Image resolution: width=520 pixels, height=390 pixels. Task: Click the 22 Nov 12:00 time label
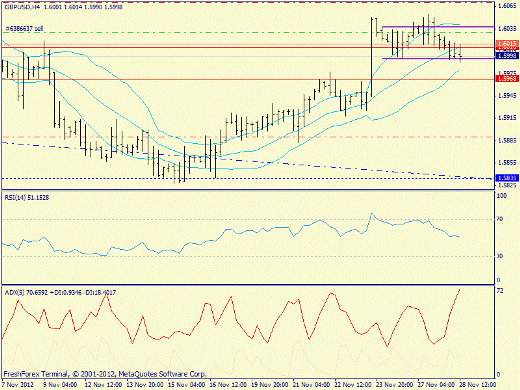pyautogui.click(x=353, y=384)
